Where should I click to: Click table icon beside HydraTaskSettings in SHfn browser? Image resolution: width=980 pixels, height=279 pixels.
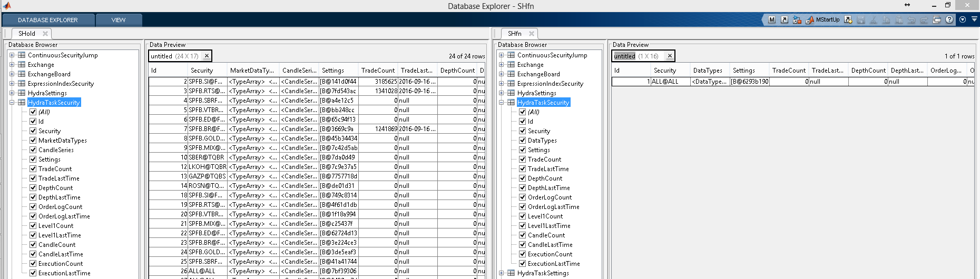pyautogui.click(x=511, y=273)
